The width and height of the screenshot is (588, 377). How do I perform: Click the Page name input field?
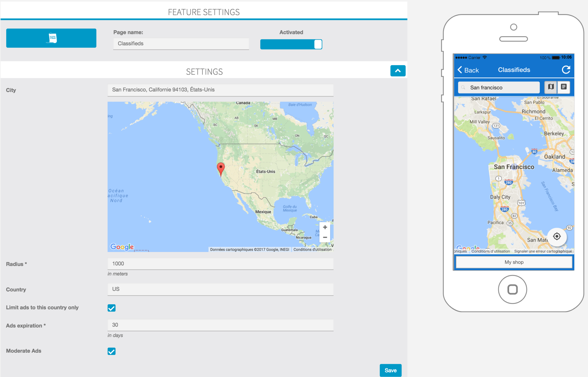tap(181, 44)
